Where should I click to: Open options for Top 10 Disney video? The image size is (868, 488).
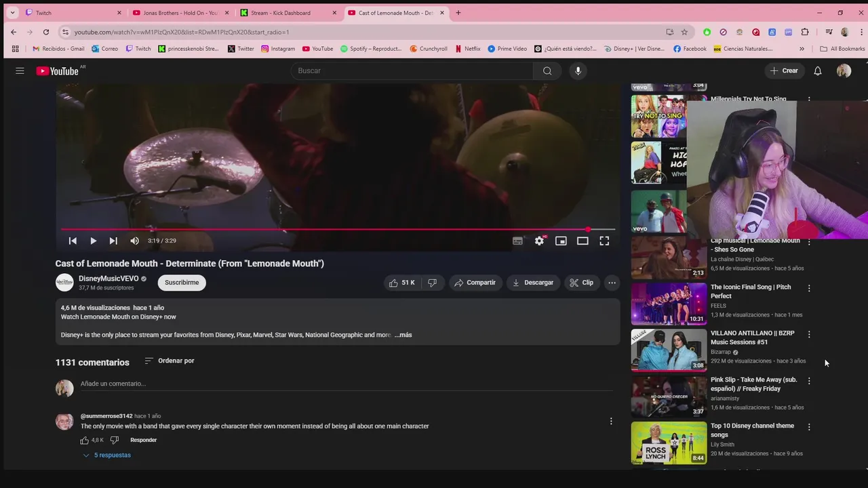coord(809,427)
